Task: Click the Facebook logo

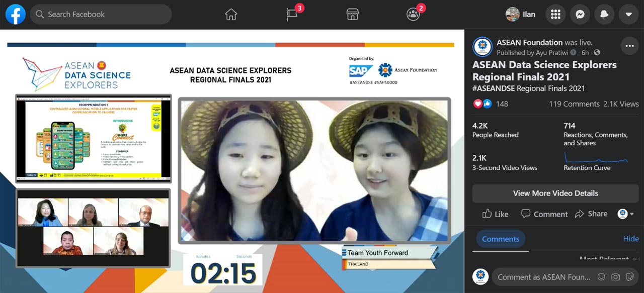Action: click(15, 14)
